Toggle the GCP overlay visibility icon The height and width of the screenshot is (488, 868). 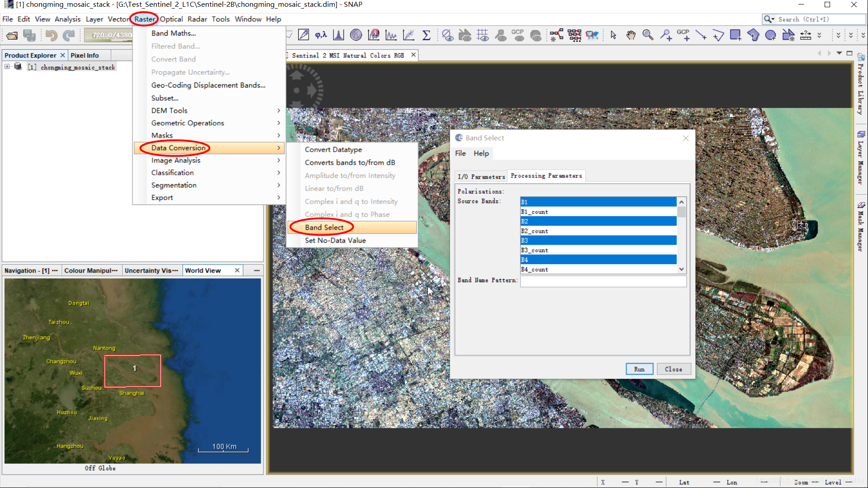pos(518,35)
